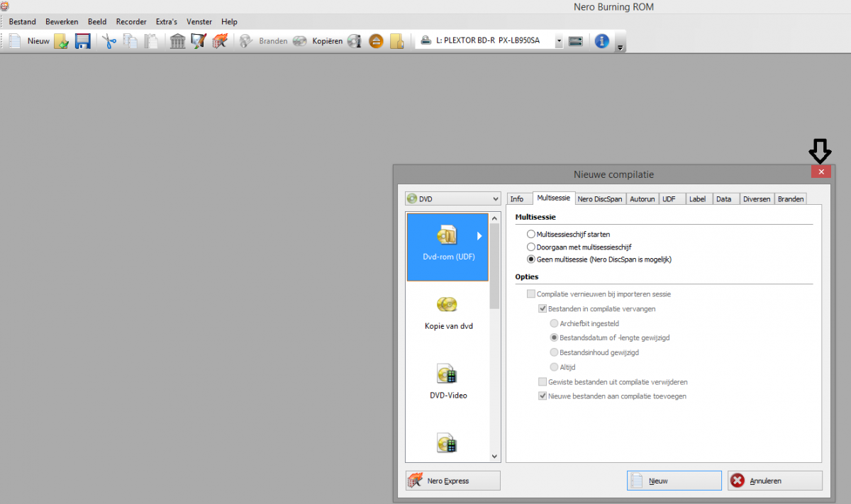This screenshot has width=851, height=504.
Task: Open the label editor icon with pencil
Action: click(x=199, y=41)
